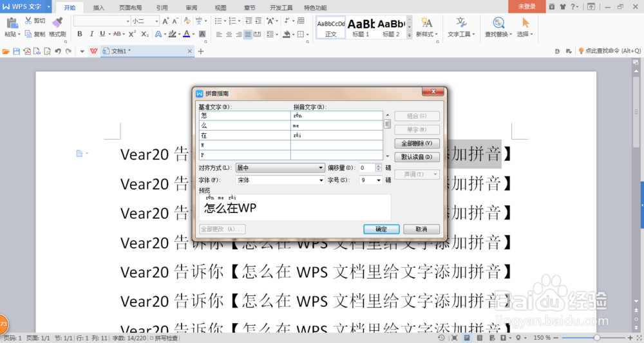The height and width of the screenshot is (343, 644).
Task: Open the 文字工具 text tools dropdown
Action: pos(461,35)
